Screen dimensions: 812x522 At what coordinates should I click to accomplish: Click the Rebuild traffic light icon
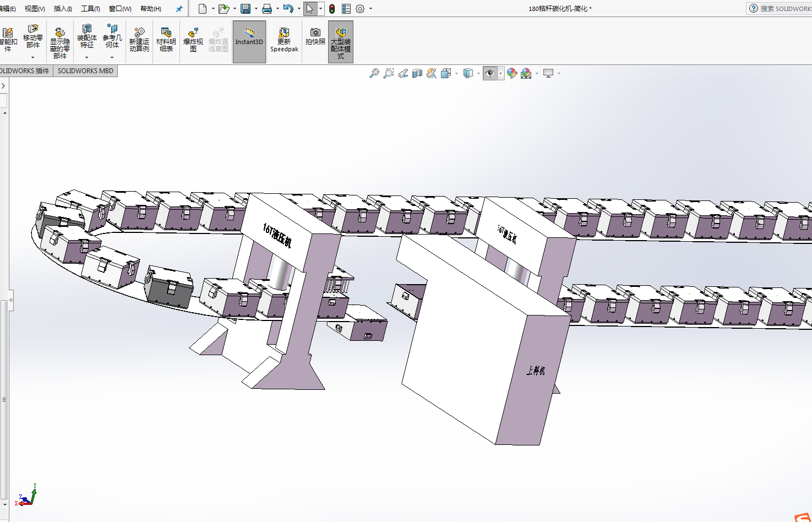pyautogui.click(x=332, y=9)
